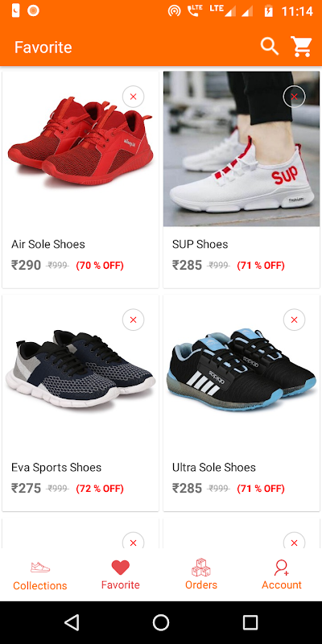Select the Ultra Sole Shoes title
Screen dimensions: 322x644
[214, 468]
